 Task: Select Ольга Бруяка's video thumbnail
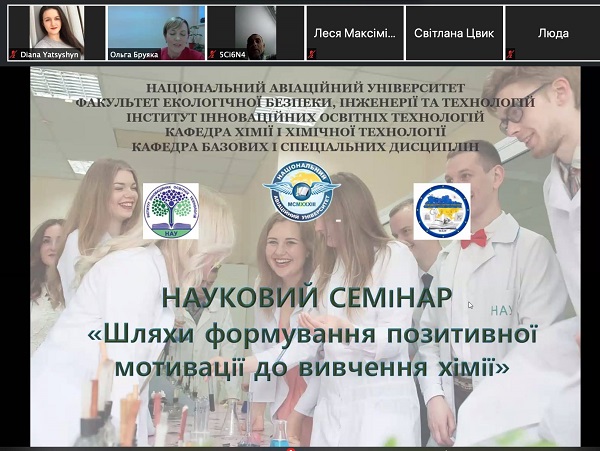[x=155, y=28]
